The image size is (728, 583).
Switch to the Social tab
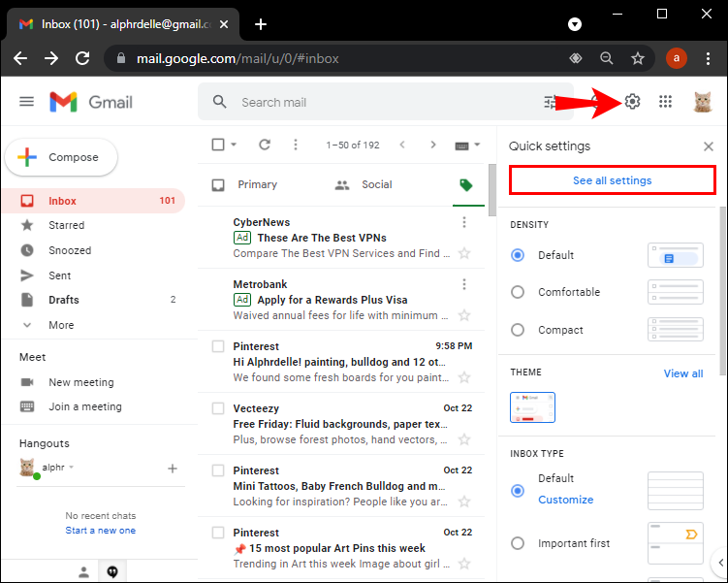[x=364, y=185]
